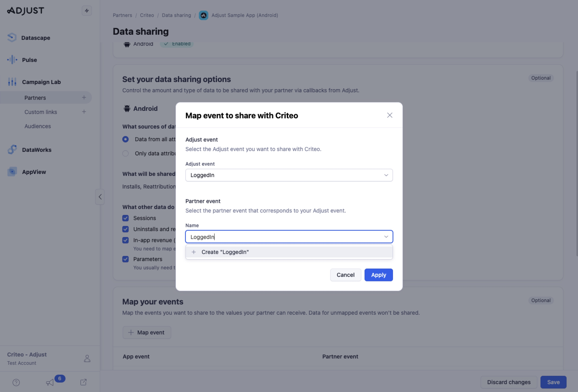The height and width of the screenshot is (392, 578).
Task: Select Data from all attribution sources radio
Action: click(x=126, y=139)
